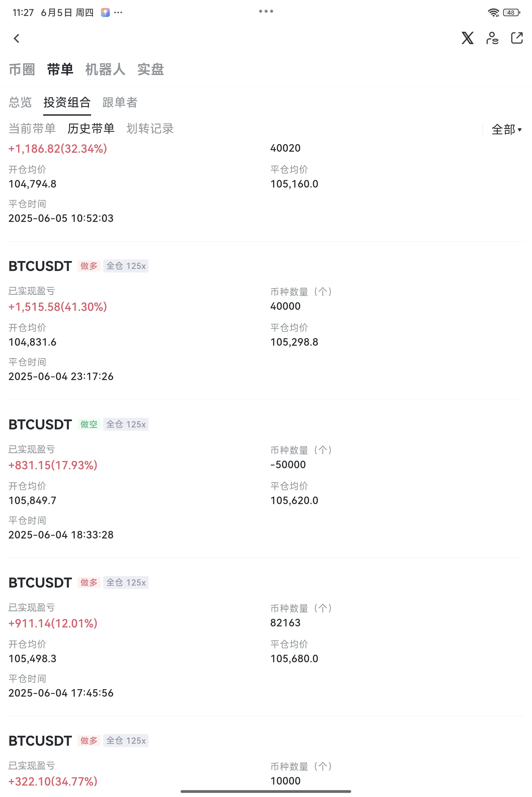The height and width of the screenshot is (797, 532).
Task: Tap the battery indicator icon
Action: coord(511,12)
